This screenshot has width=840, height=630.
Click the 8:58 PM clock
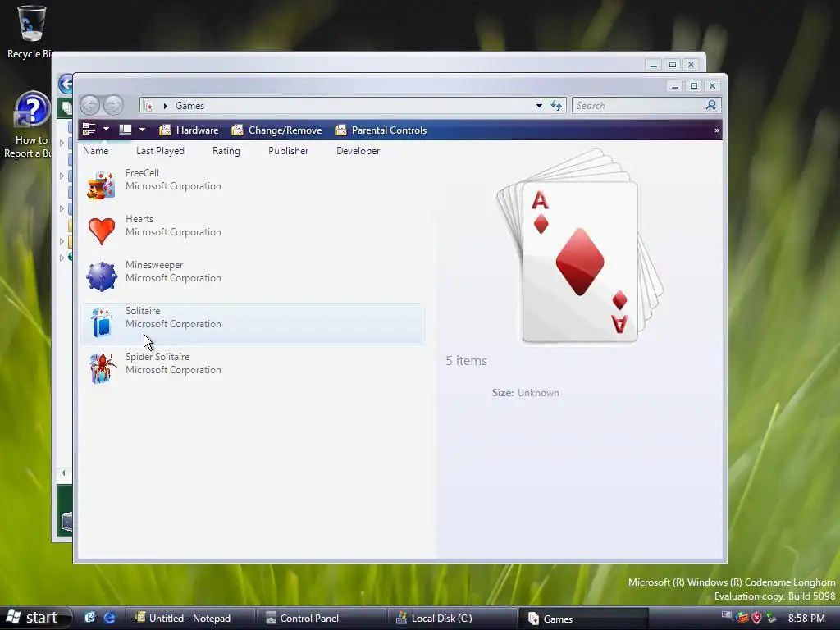click(806, 619)
